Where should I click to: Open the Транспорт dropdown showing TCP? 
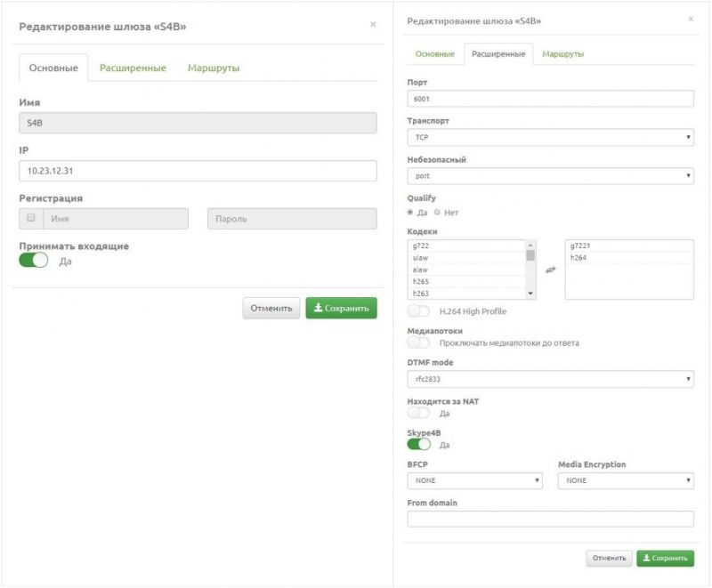[x=550, y=137]
